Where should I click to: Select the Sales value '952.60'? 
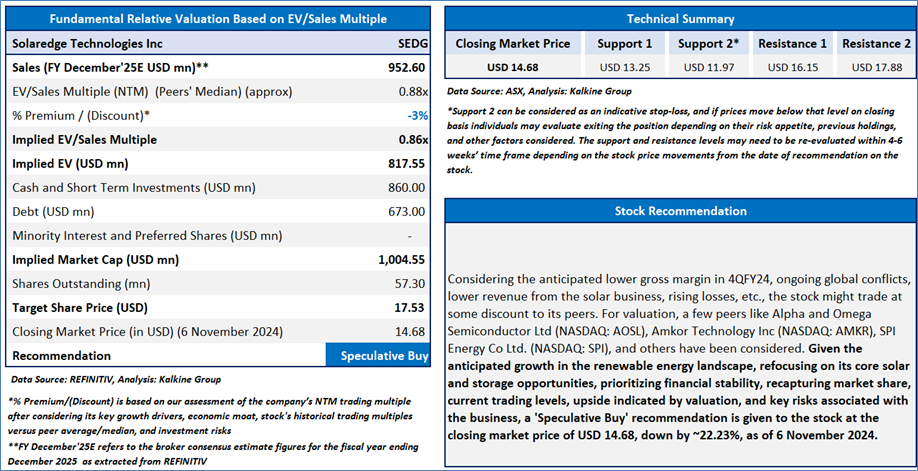[407, 67]
